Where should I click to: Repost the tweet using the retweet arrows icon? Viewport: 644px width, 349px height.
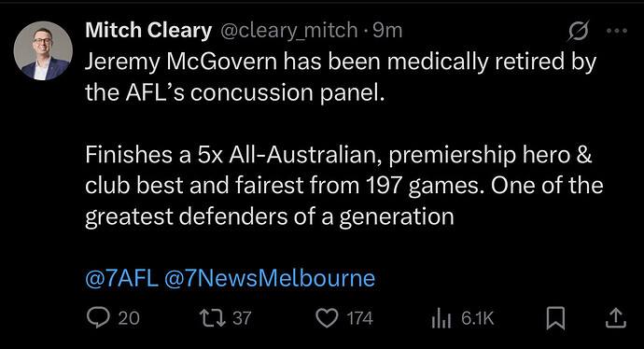point(213,318)
